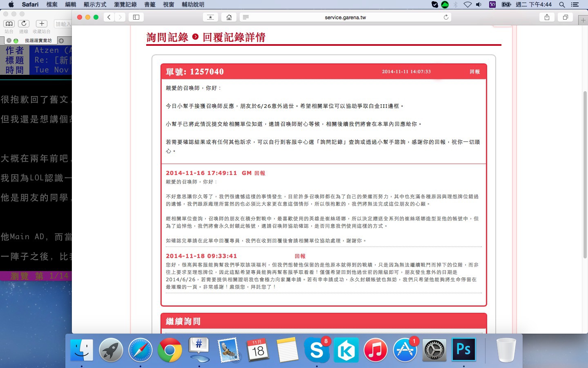Open Photoshop from the Dock

click(x=463, y=350)
